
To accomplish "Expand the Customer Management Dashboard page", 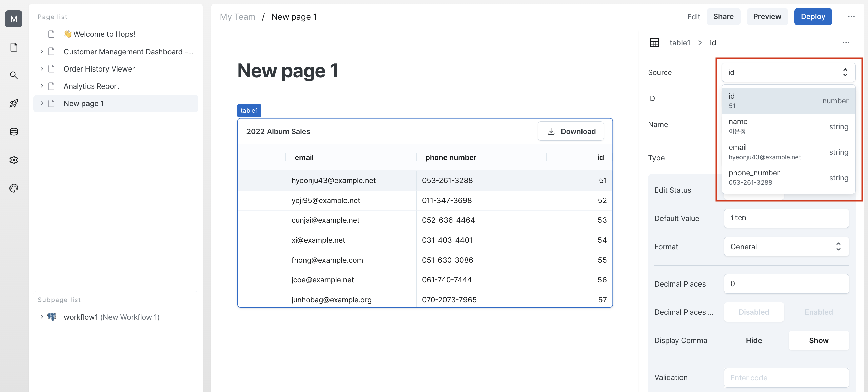I will 42,51.
